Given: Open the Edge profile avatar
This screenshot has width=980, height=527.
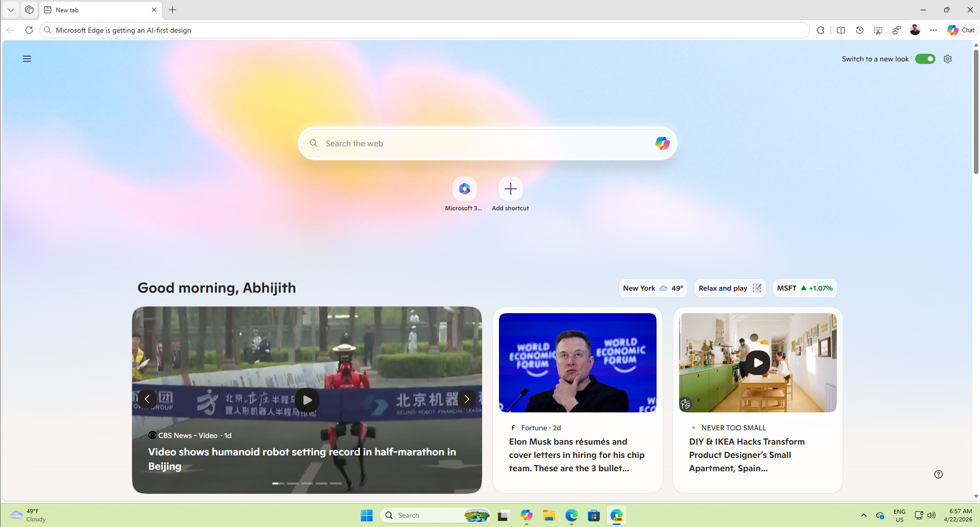Looking at the screenshot, I should (x=916, y=30).
